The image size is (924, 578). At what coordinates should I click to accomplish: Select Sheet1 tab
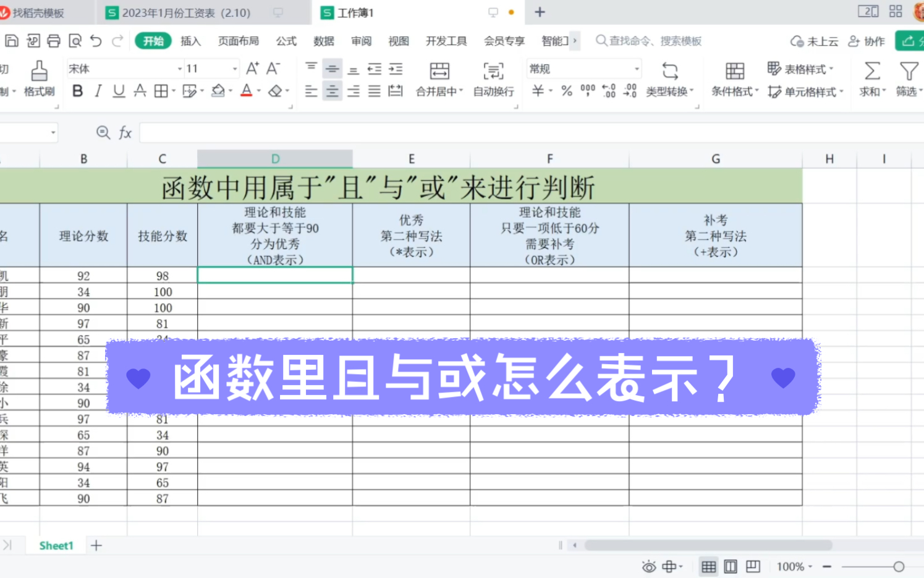56,545
